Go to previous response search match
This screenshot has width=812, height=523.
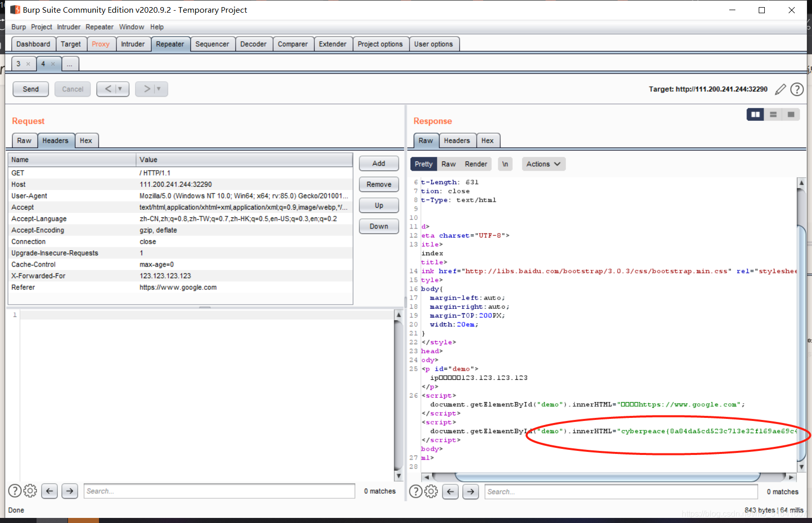450,492
